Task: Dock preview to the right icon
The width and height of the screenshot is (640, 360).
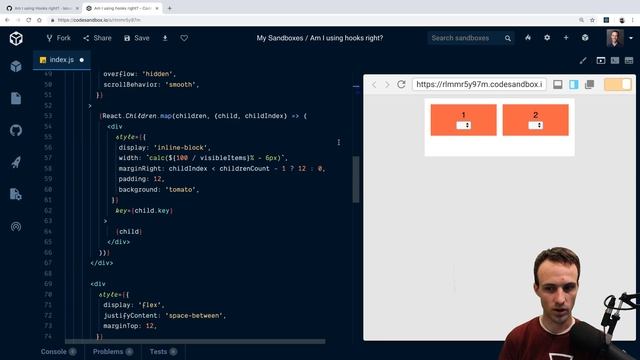Action: pyautogui.click(x=574, y=84)
